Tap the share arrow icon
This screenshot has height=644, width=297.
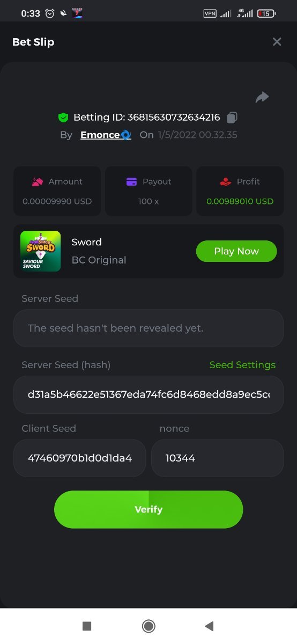(262, 97)
